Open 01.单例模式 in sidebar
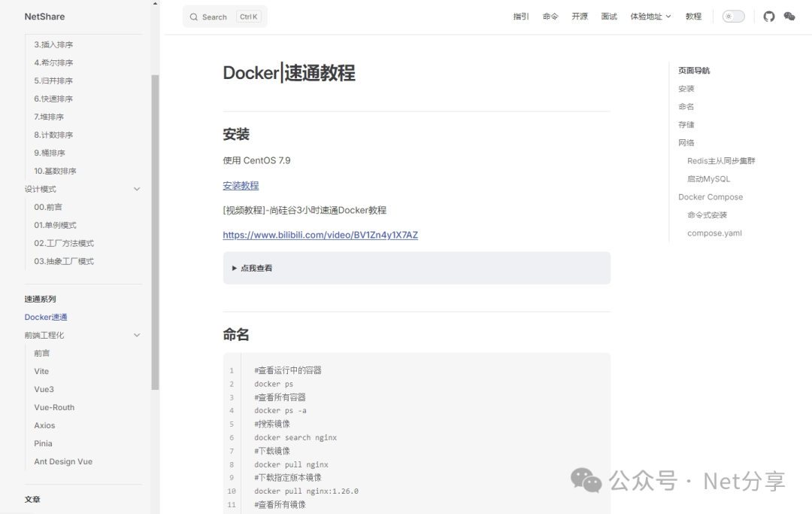The height and width of the screenshot is (514, 812). tap(56, 226)
